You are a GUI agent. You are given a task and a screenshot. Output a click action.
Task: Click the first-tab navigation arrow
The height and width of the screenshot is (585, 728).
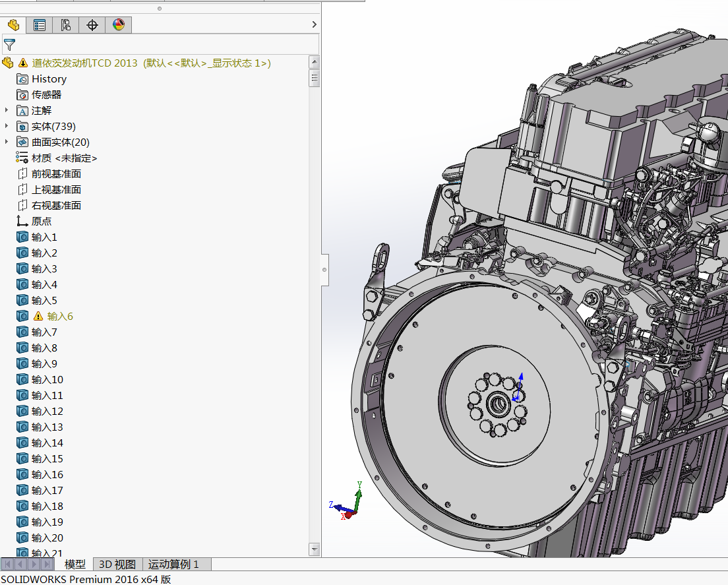pos(7,564)
